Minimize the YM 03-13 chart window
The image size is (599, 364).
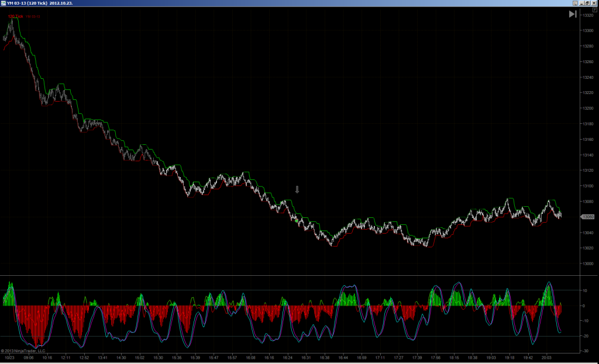pos(582,3)
